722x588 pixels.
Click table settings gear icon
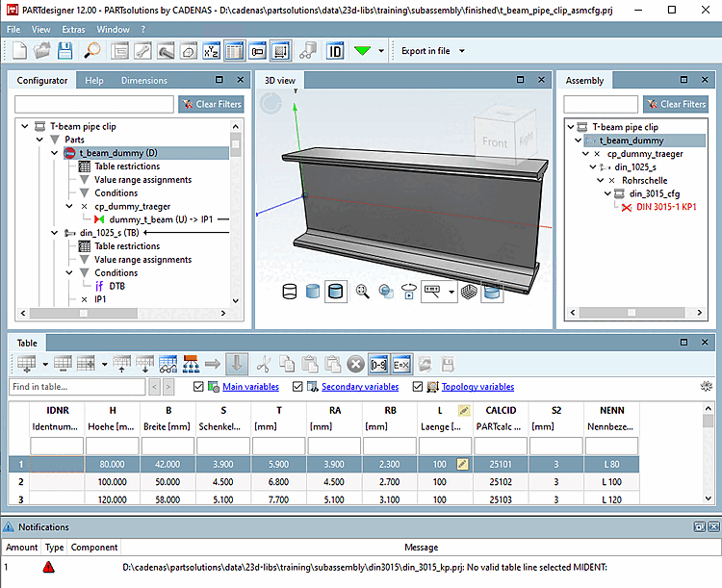click(708, 387)
